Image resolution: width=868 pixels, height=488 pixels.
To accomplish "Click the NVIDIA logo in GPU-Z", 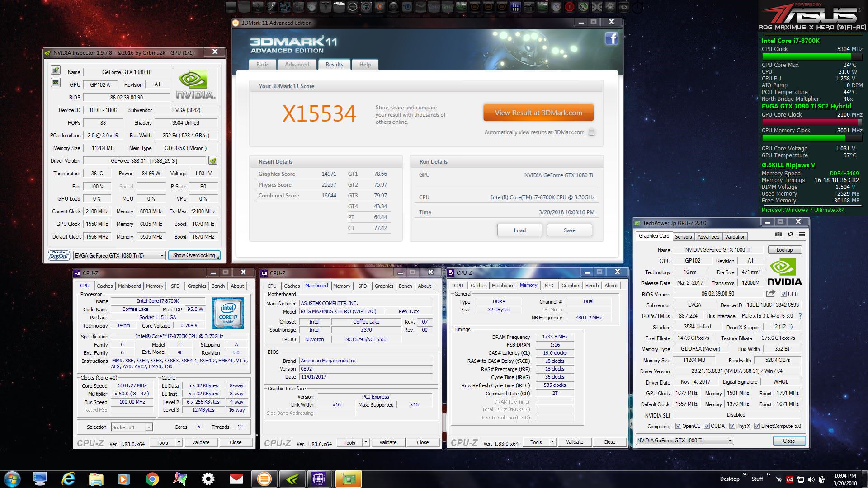I will [x=784, y=272].
